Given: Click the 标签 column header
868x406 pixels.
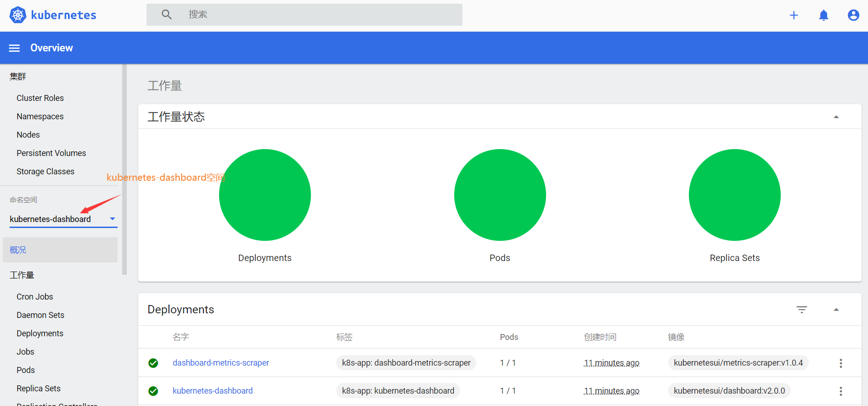Looking at the screenshot, I should tap(344, 337).
